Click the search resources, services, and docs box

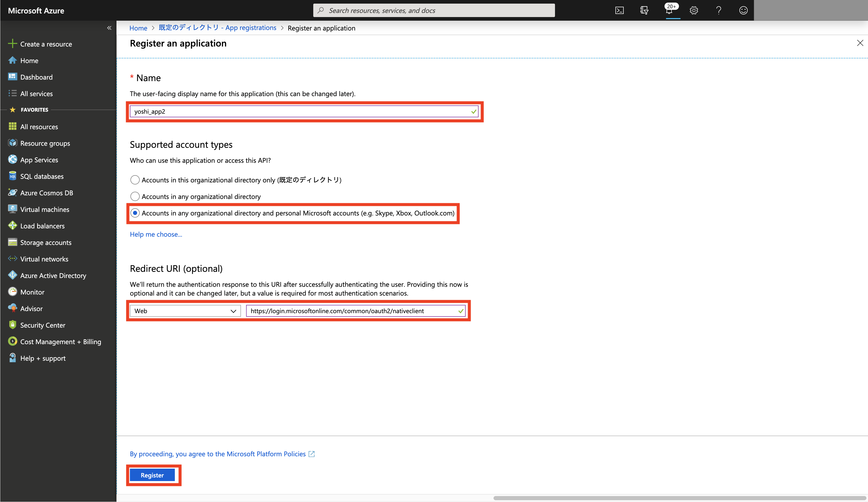[434, 10]
